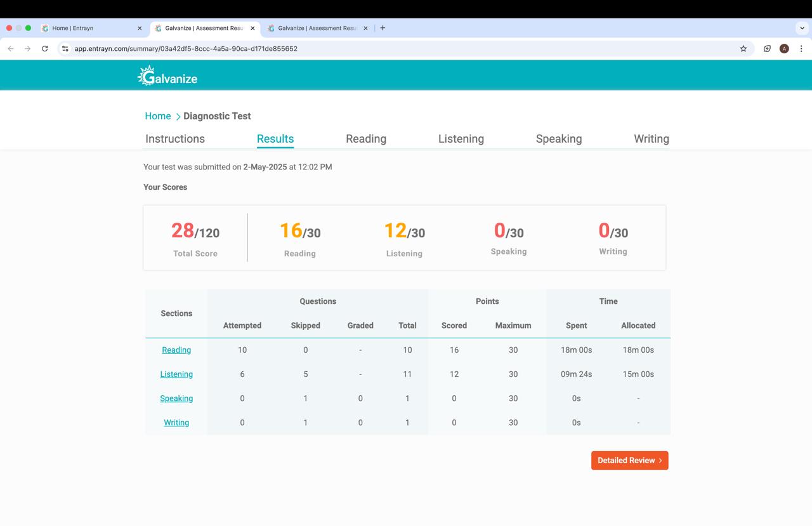The height and width of the screenshot is (526, 812).
Task: Reload the page with the refresh icon
Action: pos(44,48)
